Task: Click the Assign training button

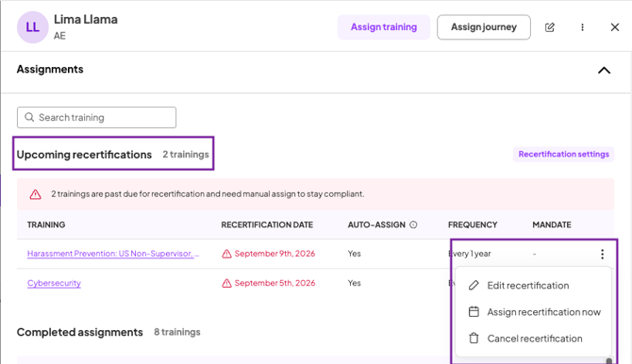Action: tap(384, 27)
